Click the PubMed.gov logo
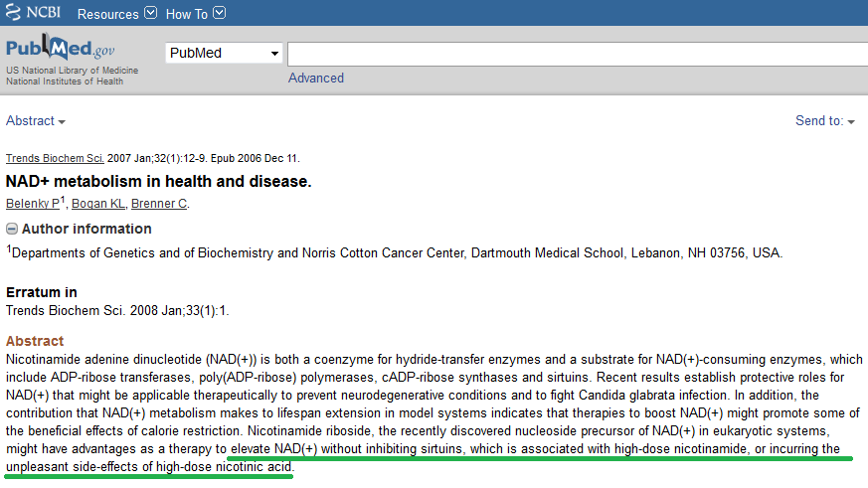Screen dimensions: 868x488 pyautogui.click(x=60, y=50)
